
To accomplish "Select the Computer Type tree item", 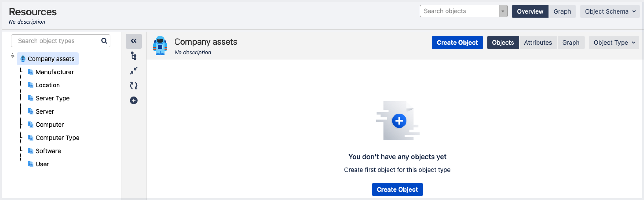I will [x=57, y=137].
